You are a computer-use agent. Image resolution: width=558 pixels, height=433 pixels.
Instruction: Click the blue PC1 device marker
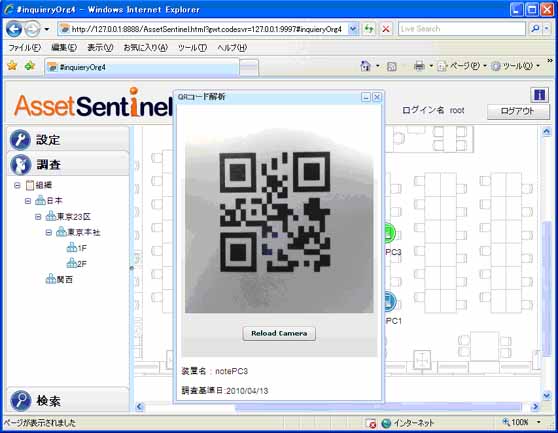click(390, 302)
